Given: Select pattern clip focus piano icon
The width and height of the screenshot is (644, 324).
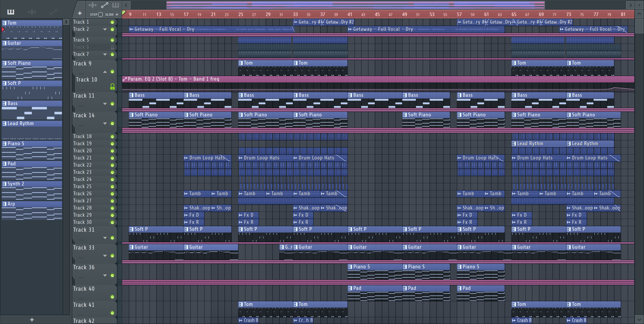Looking at the screenshot, I should coord(116,5).
